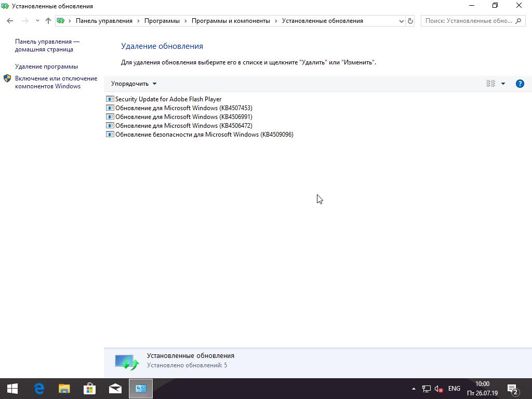Expand the Упорядочить dropdown menu
This screenshot has width=532, height=399.
click(x=134, y=84)
